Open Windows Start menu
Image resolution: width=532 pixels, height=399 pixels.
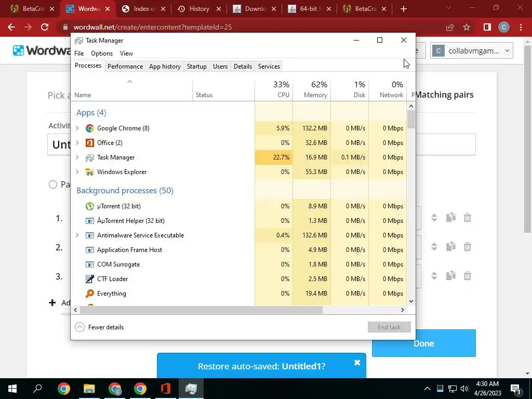tap(12, 389)
